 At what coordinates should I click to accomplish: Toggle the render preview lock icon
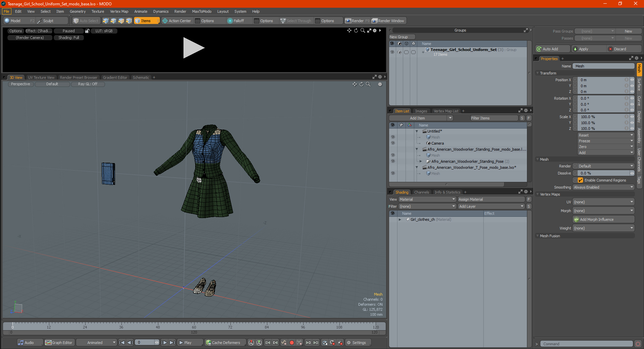87,31
